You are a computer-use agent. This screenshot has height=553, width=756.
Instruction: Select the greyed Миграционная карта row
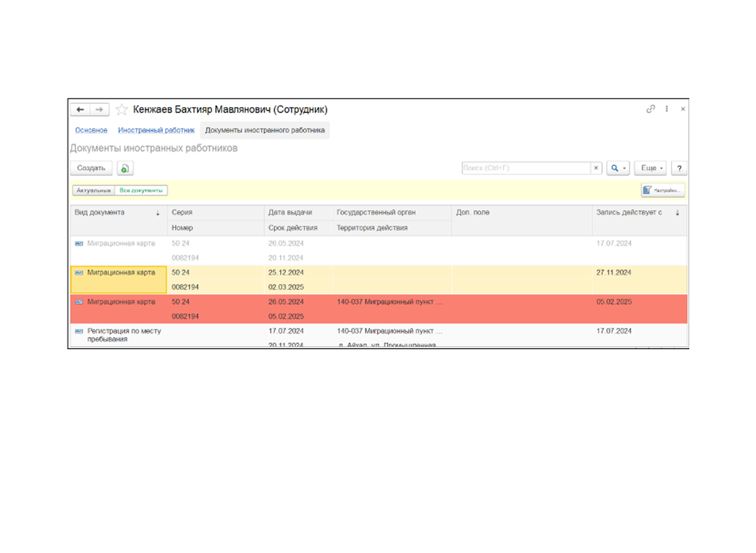click(x=379, y=251)
